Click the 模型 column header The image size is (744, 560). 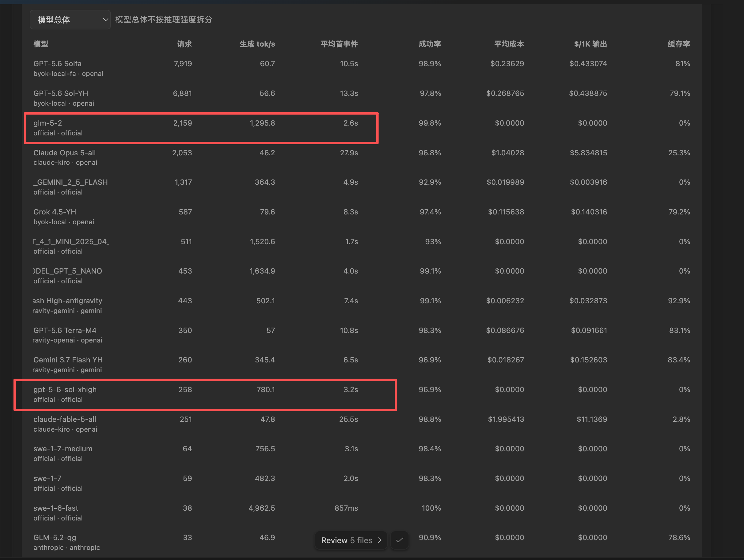tap(41, 44)
